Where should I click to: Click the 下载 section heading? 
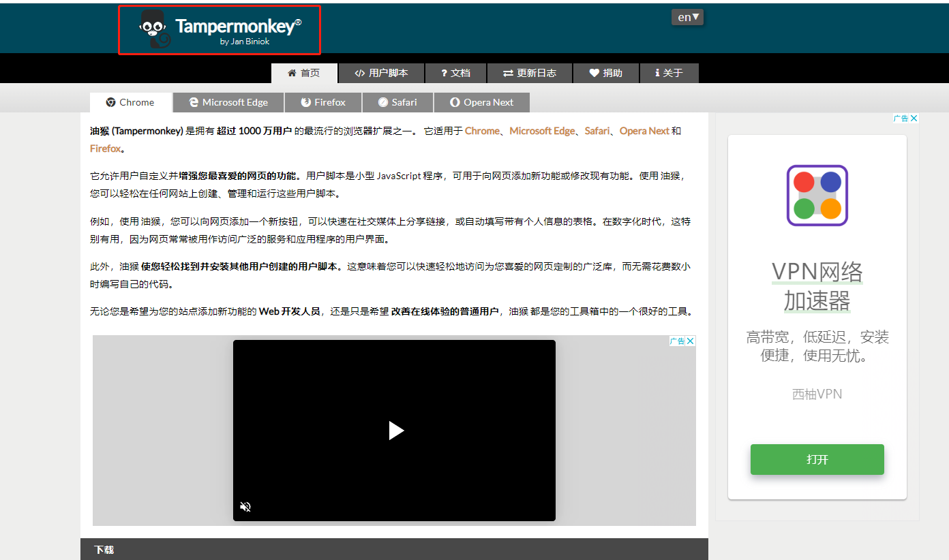(104, 550)
